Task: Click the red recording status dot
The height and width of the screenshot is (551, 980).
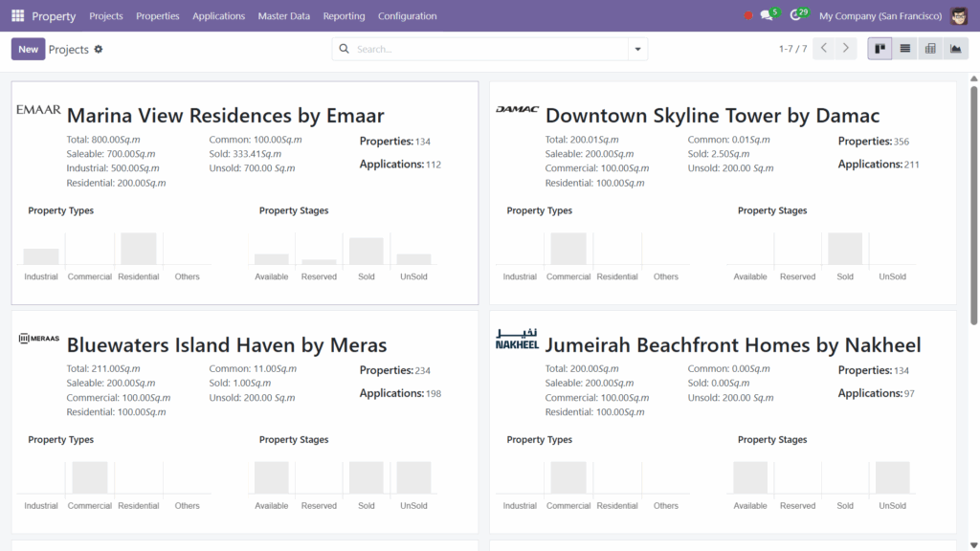Action: point(748,15)
